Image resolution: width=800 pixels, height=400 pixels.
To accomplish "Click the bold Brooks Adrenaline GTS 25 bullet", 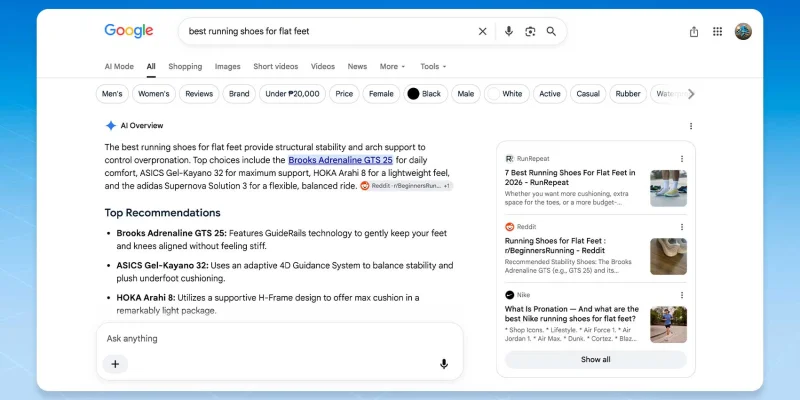I will tap(171, 233).
